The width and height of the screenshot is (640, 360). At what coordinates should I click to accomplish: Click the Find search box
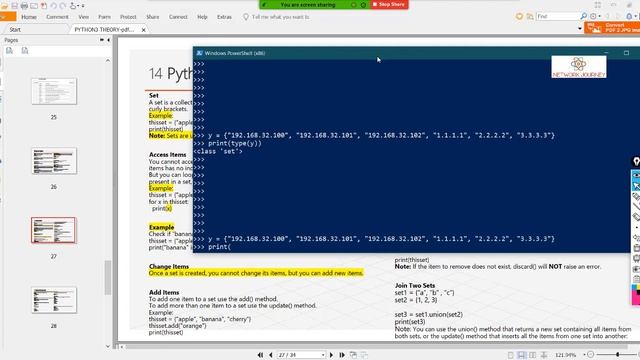(x=558, y=16)
